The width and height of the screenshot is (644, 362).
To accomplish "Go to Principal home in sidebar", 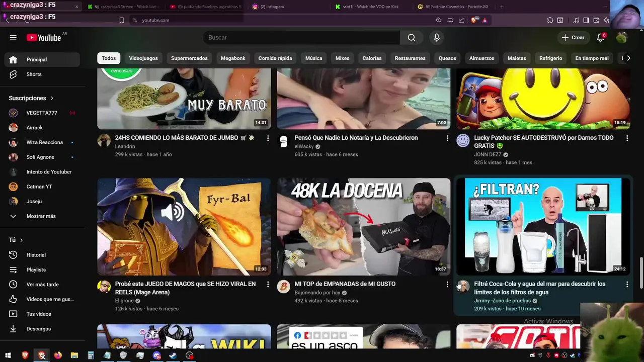I will [42, 59].
